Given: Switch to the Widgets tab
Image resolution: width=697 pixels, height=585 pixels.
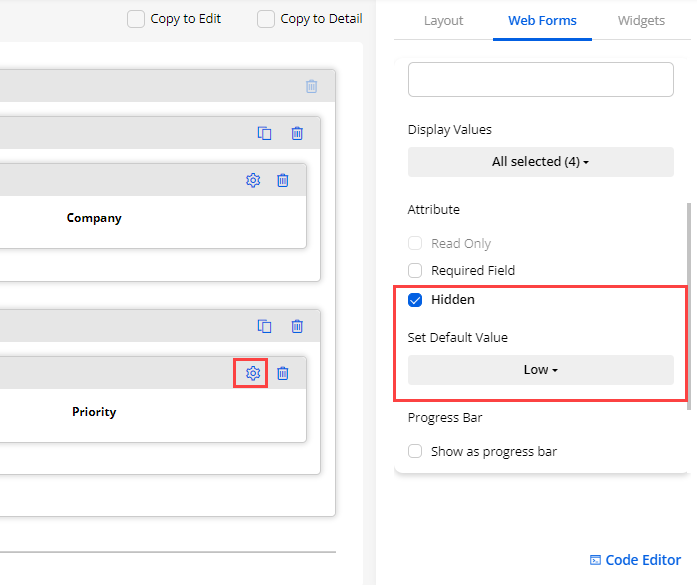Looking at the screenshot, I should [x=641, y=20].
